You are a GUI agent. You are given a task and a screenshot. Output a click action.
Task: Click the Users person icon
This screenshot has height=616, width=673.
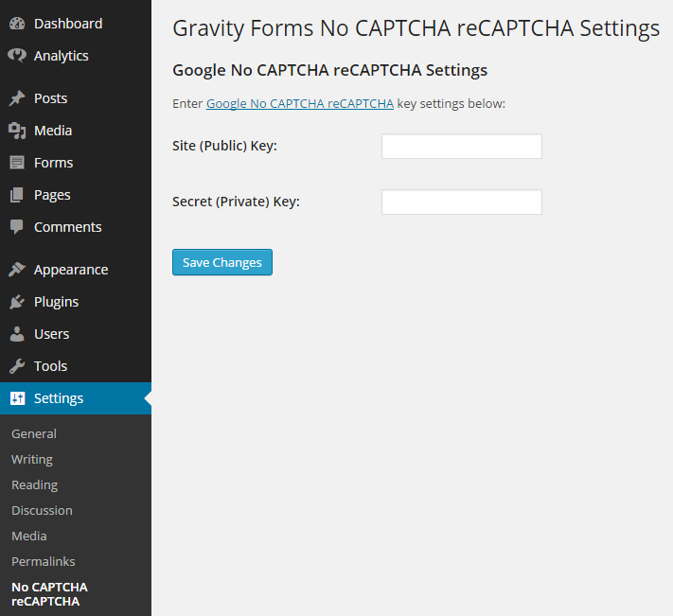pos(17,334)
